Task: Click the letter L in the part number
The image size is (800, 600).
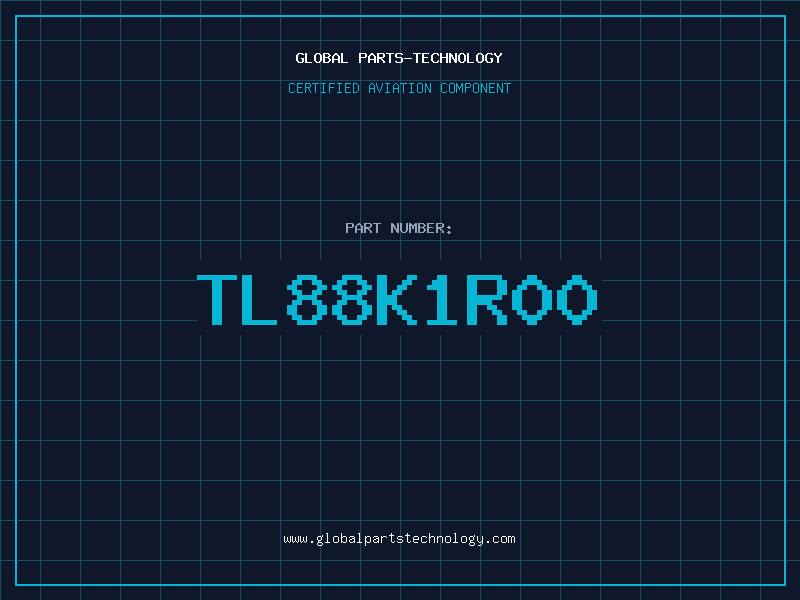Action: coord(259,299)
